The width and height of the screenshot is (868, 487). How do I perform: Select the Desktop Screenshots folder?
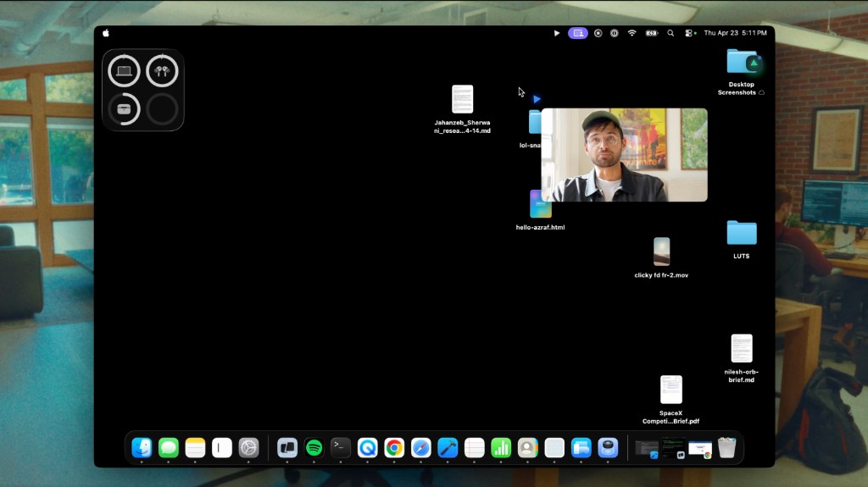coord(742,73)
